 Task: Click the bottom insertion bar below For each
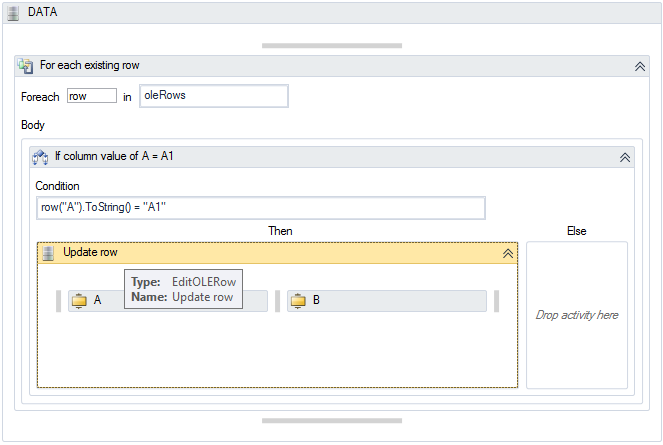click(331, 421)
